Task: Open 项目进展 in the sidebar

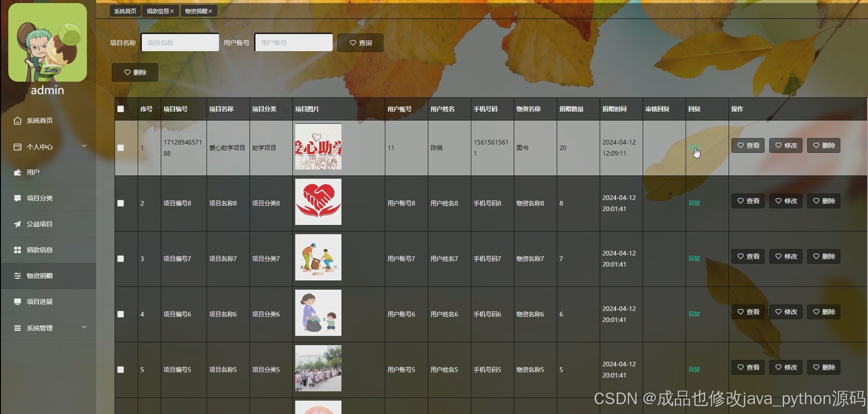Action: tap(48, 302)
